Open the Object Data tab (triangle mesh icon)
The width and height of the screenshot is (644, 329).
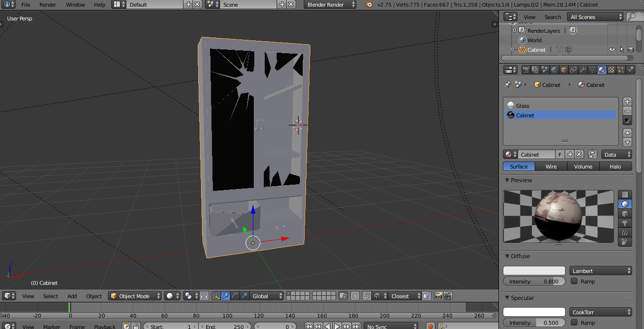[592, 70]
